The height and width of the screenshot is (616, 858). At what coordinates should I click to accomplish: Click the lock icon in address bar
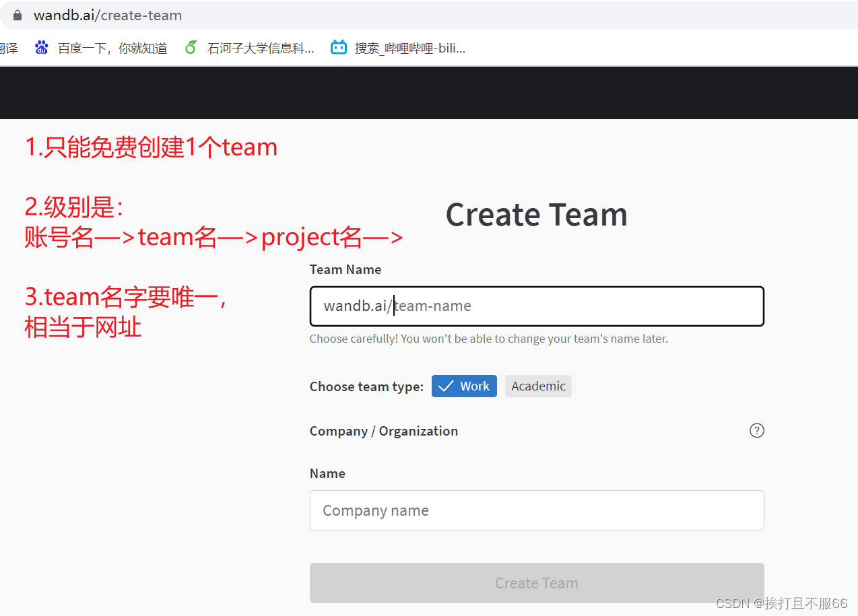[18, 15]
